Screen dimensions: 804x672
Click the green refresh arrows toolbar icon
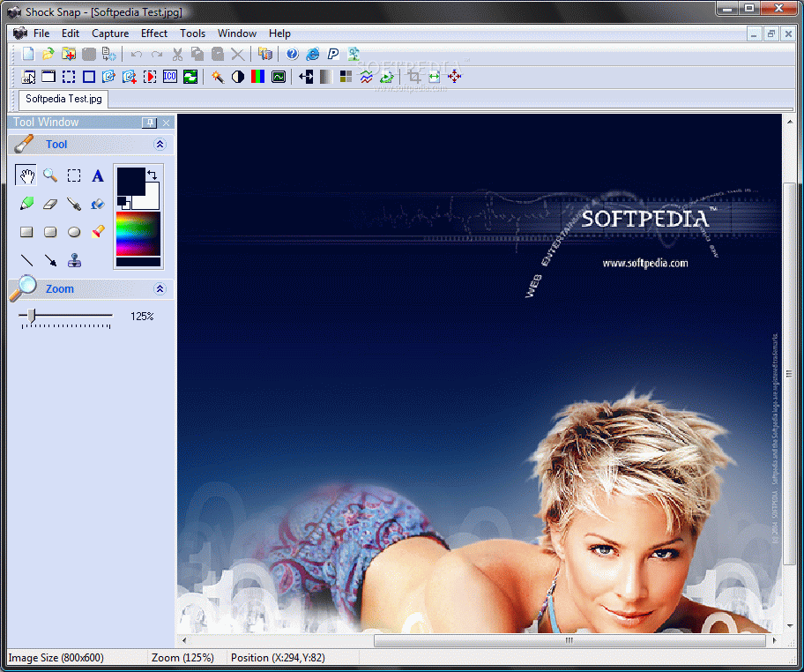click(190, 77)
